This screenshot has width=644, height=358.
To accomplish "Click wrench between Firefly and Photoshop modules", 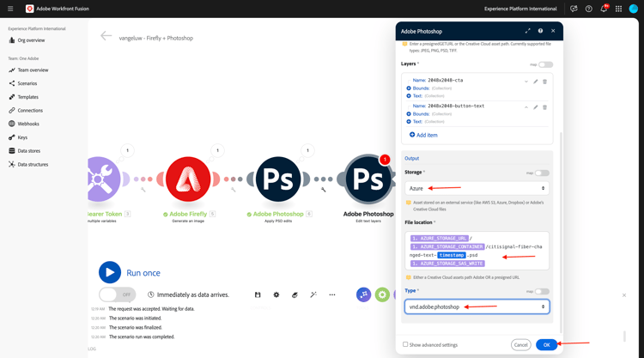I will click(234, 190).
